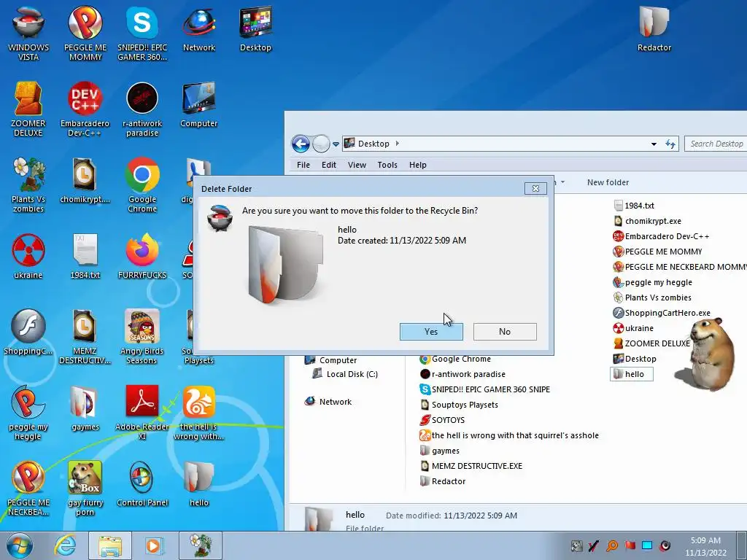
Task: Go back in the Explorer window
Action: (x=301, y=144)
